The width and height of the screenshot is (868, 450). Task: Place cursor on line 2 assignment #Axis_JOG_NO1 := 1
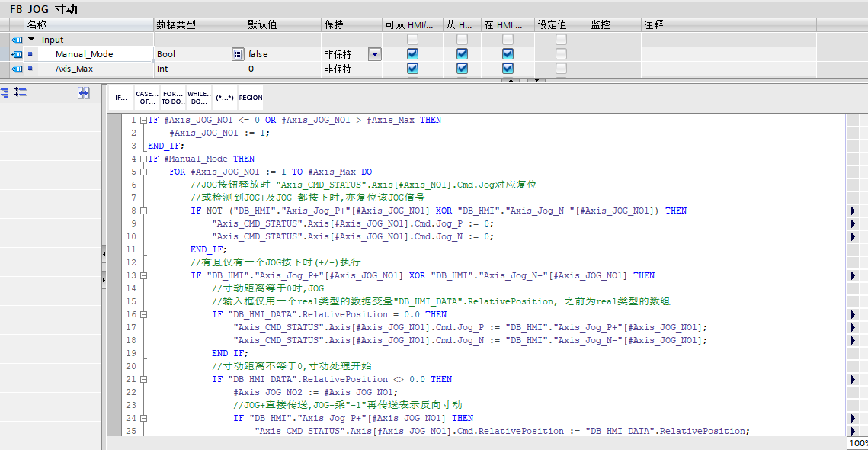point(219,133)
